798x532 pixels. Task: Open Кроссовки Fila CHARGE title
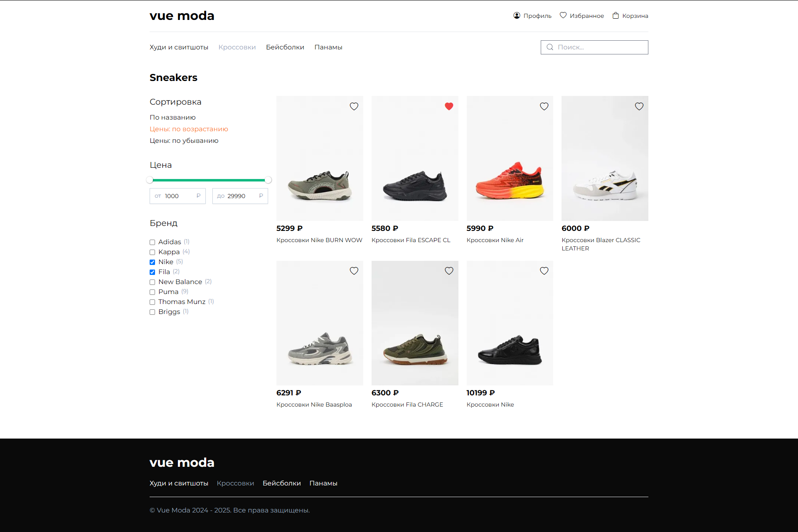[407, 405]
